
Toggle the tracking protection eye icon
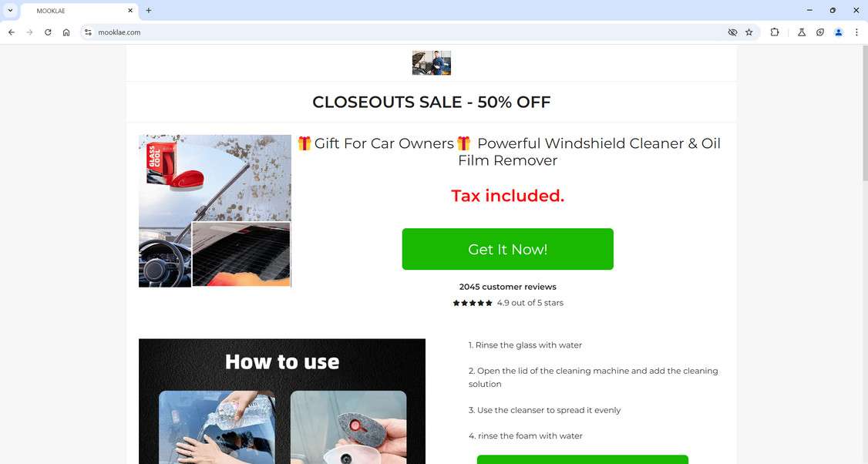pos(732,32)
